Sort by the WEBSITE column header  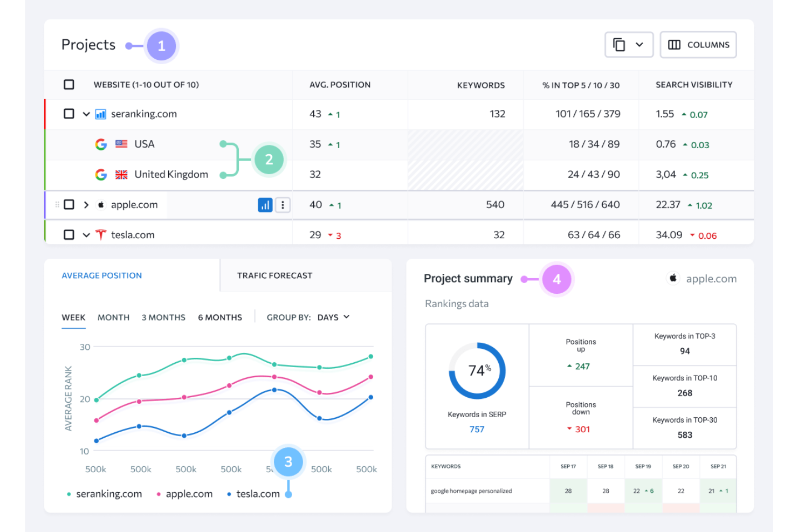click(x=146, y=85)
